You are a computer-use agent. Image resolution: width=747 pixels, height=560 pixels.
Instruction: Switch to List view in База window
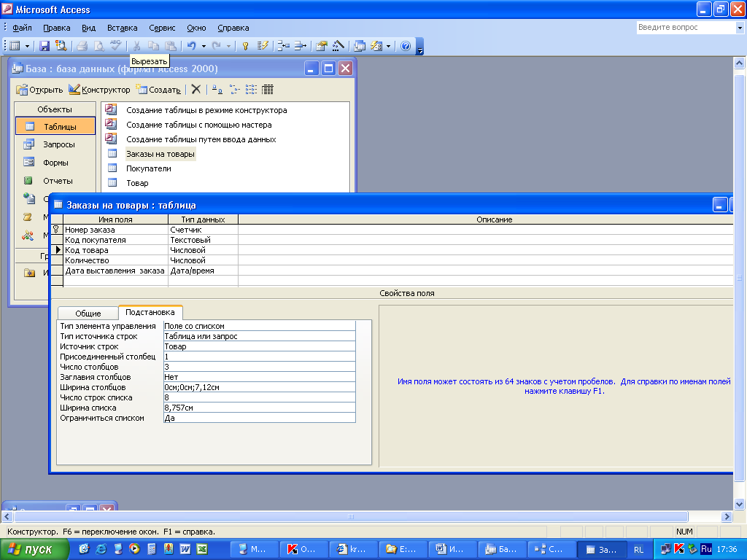click(251, 89)
